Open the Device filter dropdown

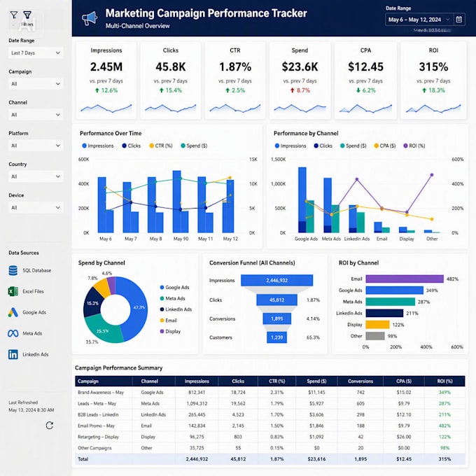(x=36, y=208)
